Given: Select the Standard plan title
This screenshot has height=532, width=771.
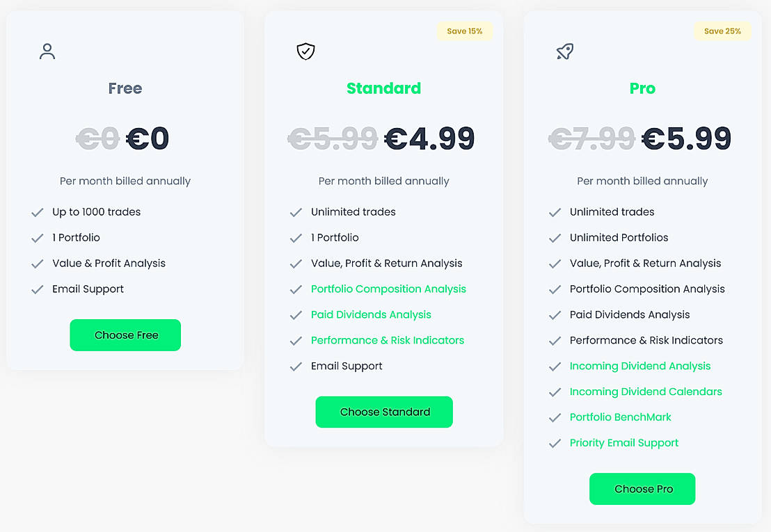Looking at the screenshot, I should [383, 88].
